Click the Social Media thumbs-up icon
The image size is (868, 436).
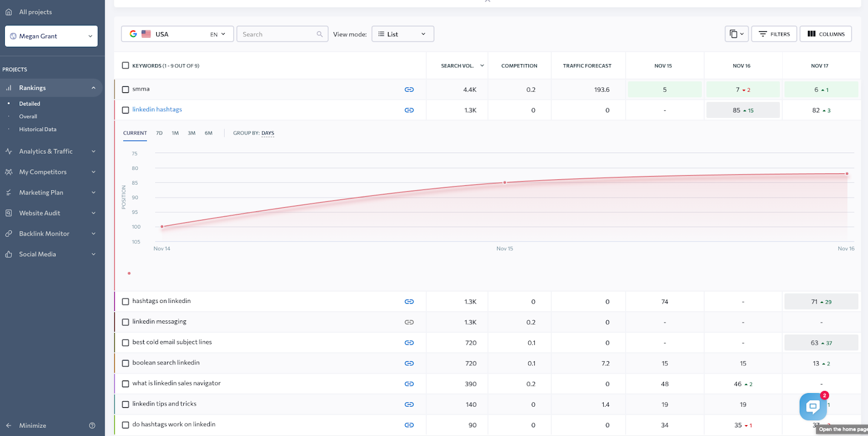click(9, 255)
